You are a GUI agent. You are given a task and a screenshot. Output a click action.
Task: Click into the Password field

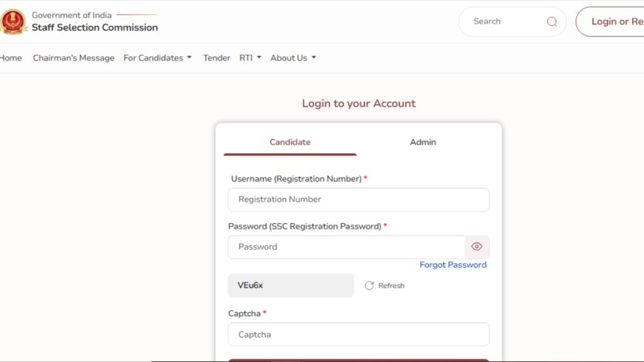coord(346,247)
